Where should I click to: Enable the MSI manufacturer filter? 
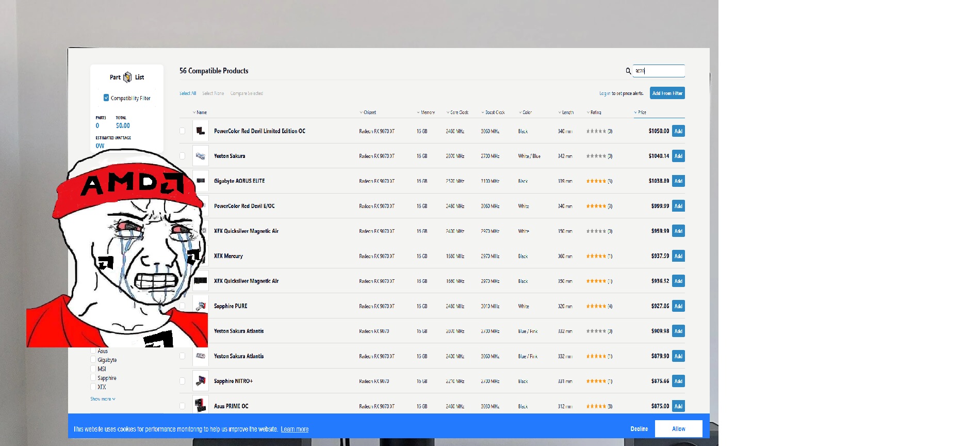tap(93, 369)
